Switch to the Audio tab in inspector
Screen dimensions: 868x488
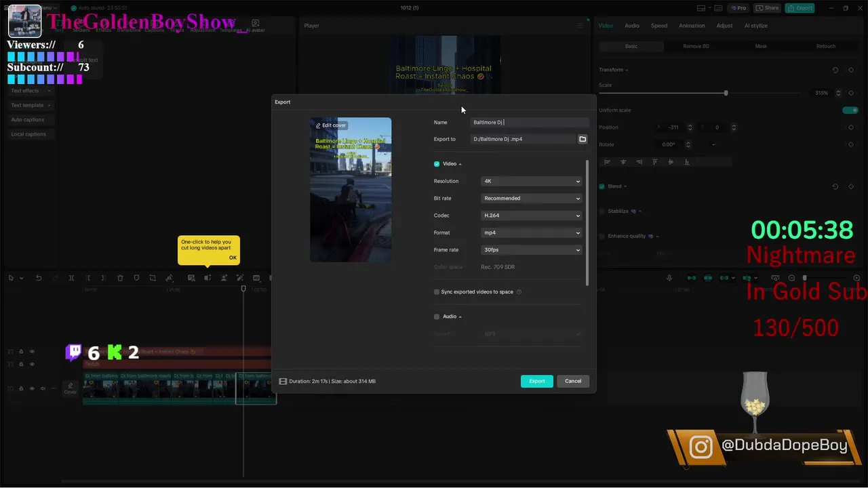(x=631, y=26)
